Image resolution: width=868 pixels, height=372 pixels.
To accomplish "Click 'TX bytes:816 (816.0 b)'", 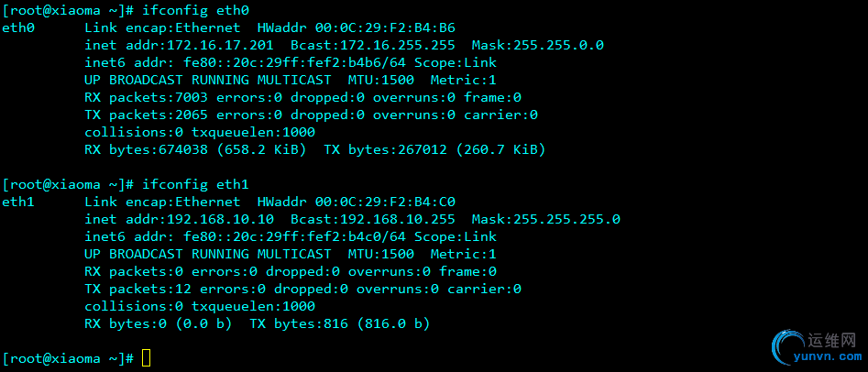I will click(x=340, y=323).
